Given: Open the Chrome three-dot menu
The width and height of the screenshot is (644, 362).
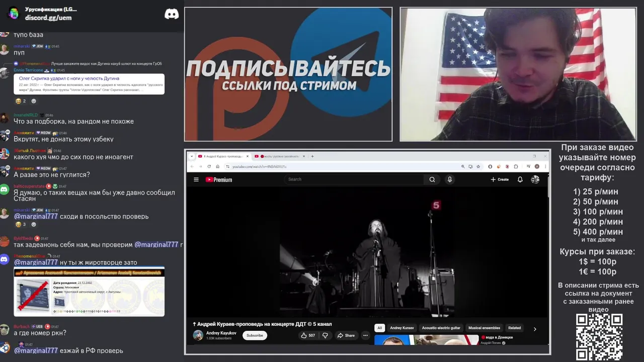Looking at the screenshot, I should pos(545,166).
